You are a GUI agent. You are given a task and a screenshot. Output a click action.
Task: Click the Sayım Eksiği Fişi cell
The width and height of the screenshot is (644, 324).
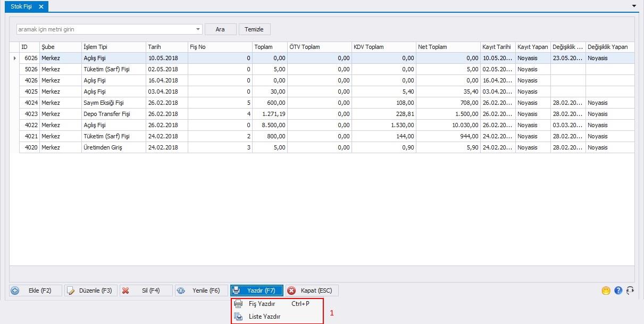pos(114,103)
